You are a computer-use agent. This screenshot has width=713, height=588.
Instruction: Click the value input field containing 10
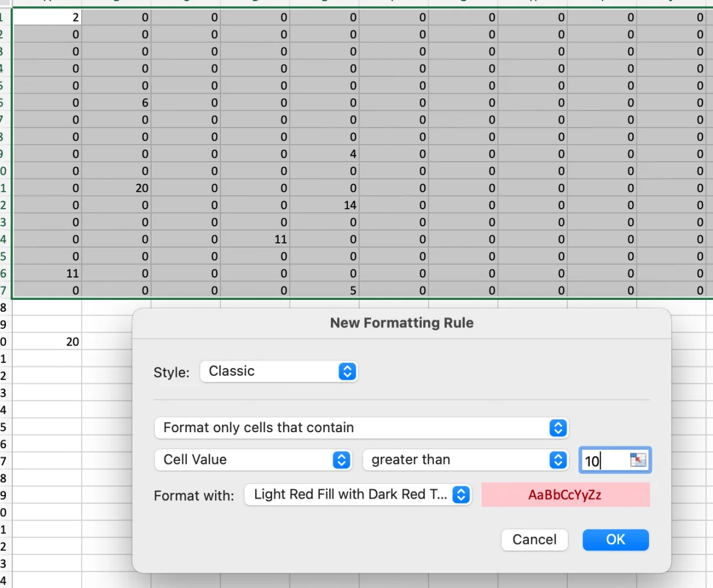(604, 460)
